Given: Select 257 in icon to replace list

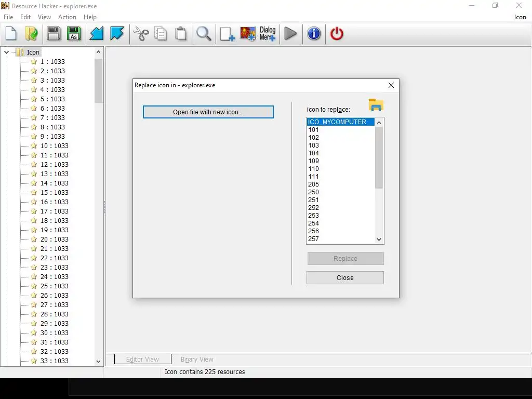Looking at the screenshot, I should [x=341, y=239].
